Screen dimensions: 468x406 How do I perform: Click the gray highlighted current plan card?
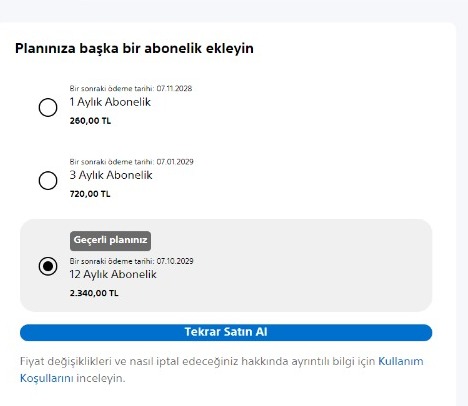[x=226, y=265]
